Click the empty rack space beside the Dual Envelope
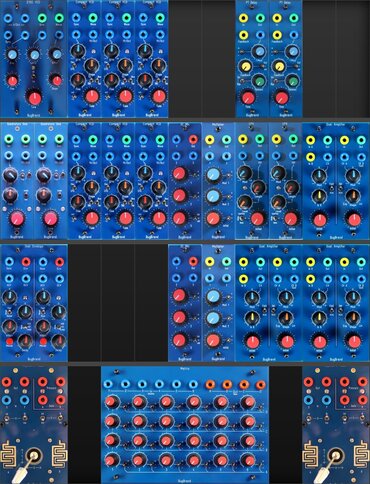The width and height of the screenshot is (370, 484). [x=118, y=303]
